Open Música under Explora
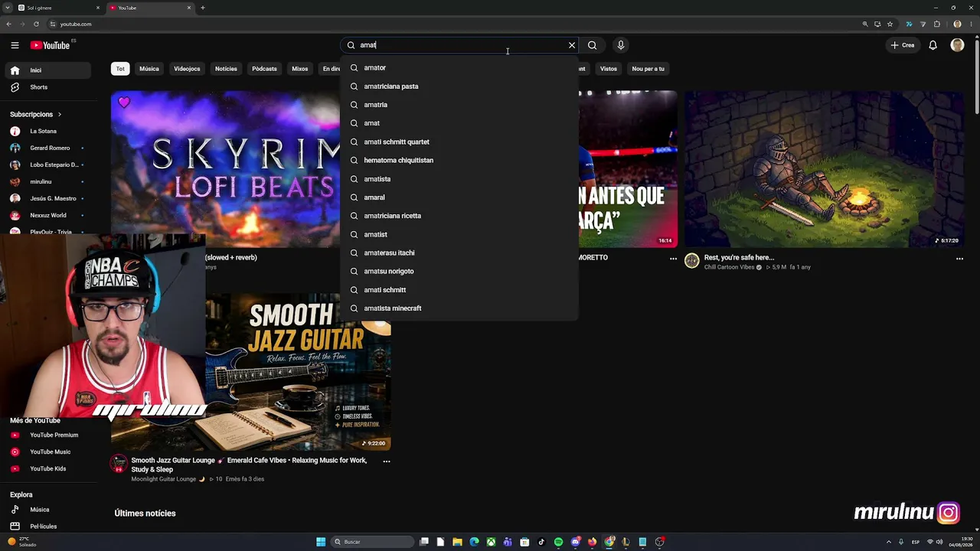This screenshot has width=980, height=551. (49, 510)
